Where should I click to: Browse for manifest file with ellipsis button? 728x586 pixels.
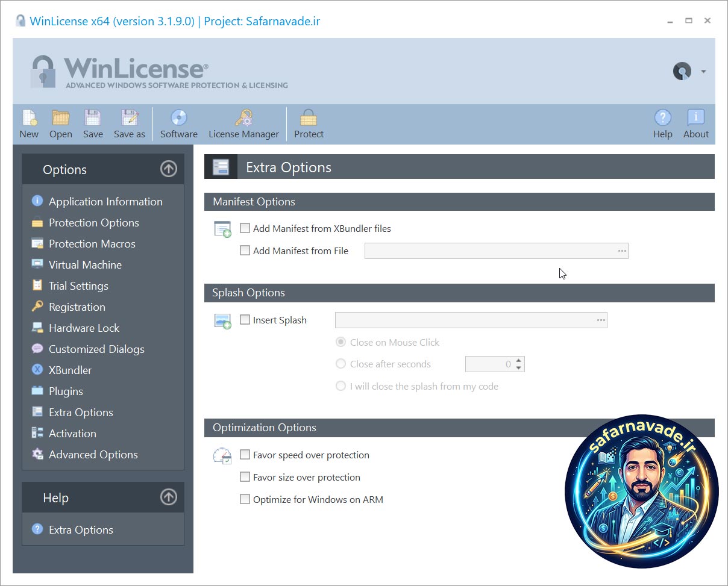pos(622,251)
